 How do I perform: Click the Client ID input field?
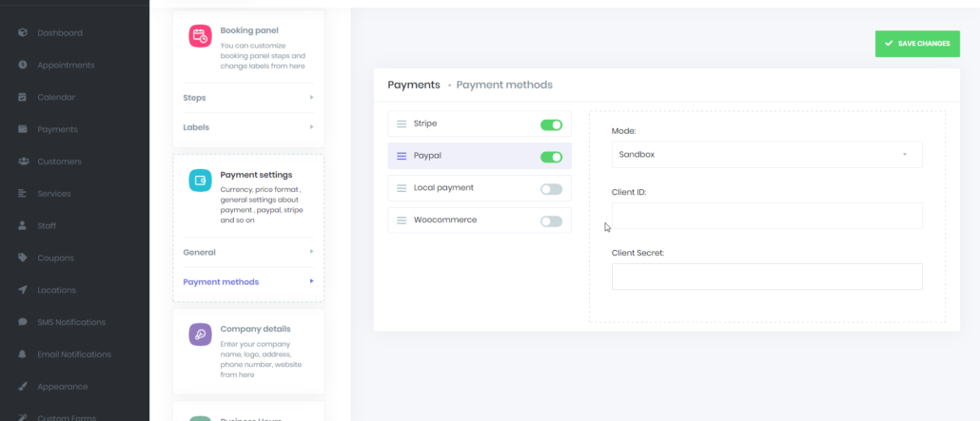click(767, 216)
